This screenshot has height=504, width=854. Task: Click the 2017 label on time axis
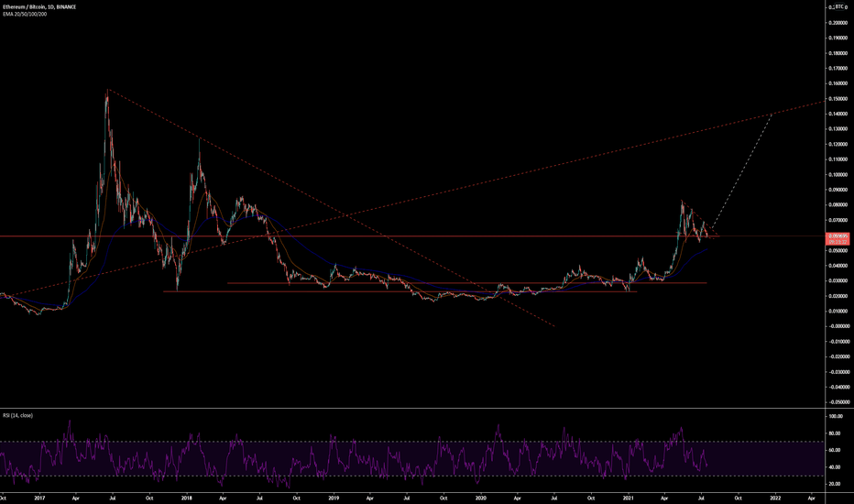pos(39,498)
